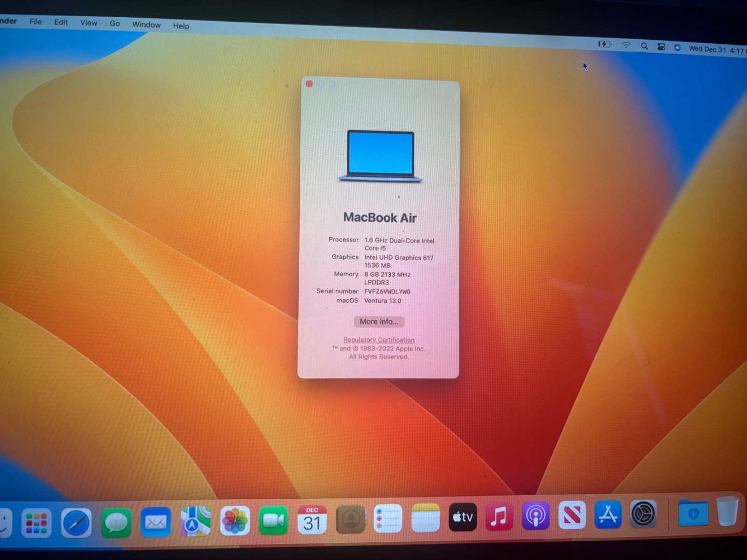The image size is (747, 560).
Task: Open the Notes app in Dock
Action: tap(425, 518)
